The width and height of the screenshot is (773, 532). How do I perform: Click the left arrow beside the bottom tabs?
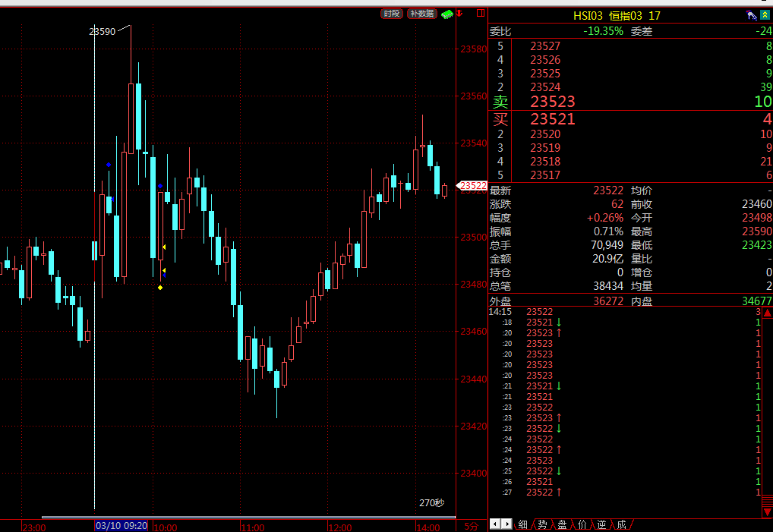tap(495, 524)
